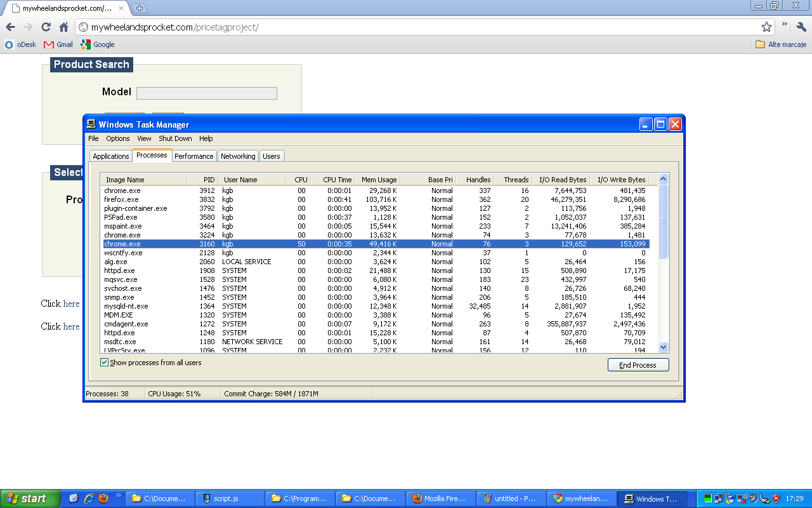Open new tab with plus icon
The height and width of the screenshot is (508, 812).
(140, 8)
